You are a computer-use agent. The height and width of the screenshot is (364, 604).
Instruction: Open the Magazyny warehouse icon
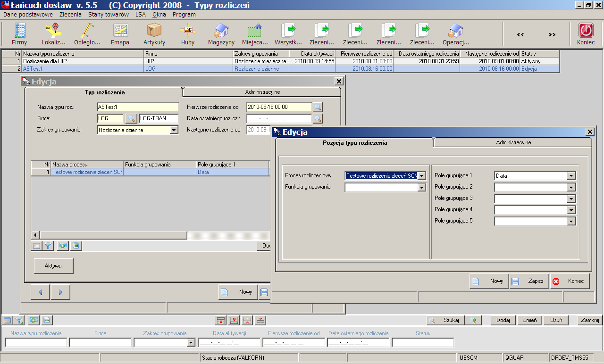click(221, 34)
